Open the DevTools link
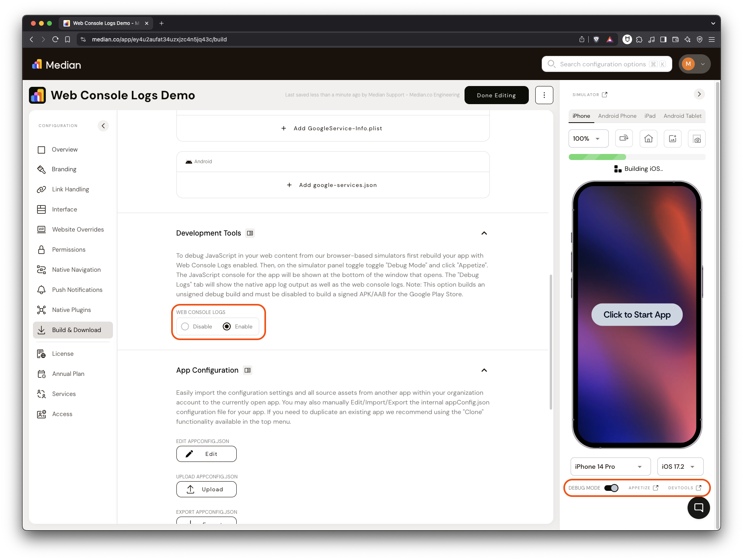743x560 pixels. pos(685,488)
